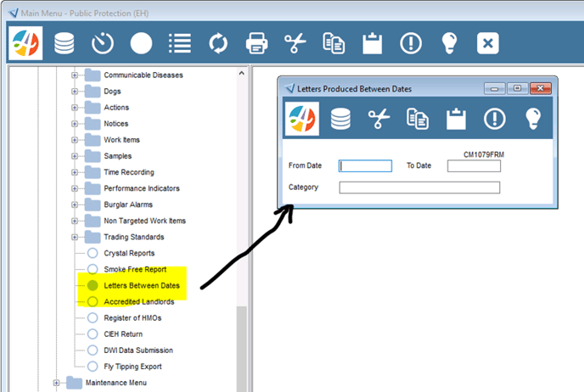The height and width of the screenshot is (392, 584).
Task: Expand the Non Targeted Work Items node
Action: coord(75,221)
